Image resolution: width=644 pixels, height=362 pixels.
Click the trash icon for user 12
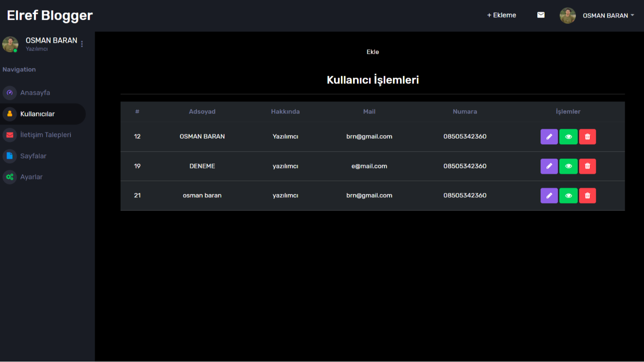[587, 137]
